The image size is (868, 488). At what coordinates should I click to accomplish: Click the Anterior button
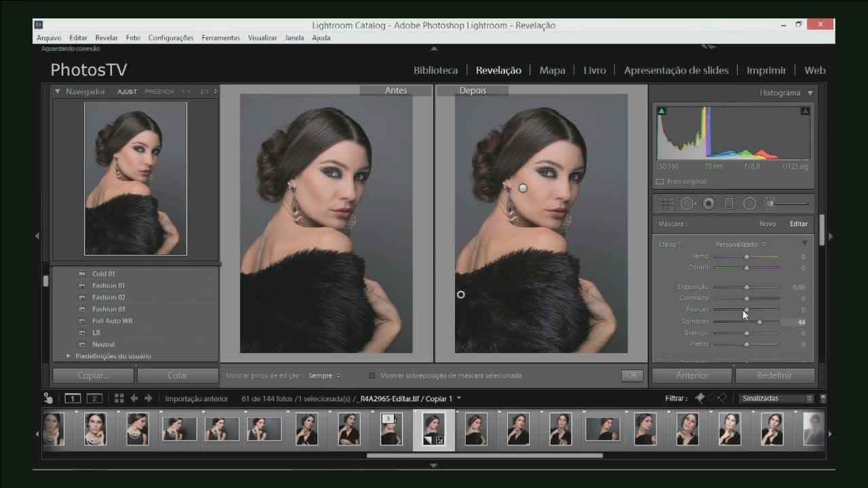pyautogui.click(x=692, y=375)
